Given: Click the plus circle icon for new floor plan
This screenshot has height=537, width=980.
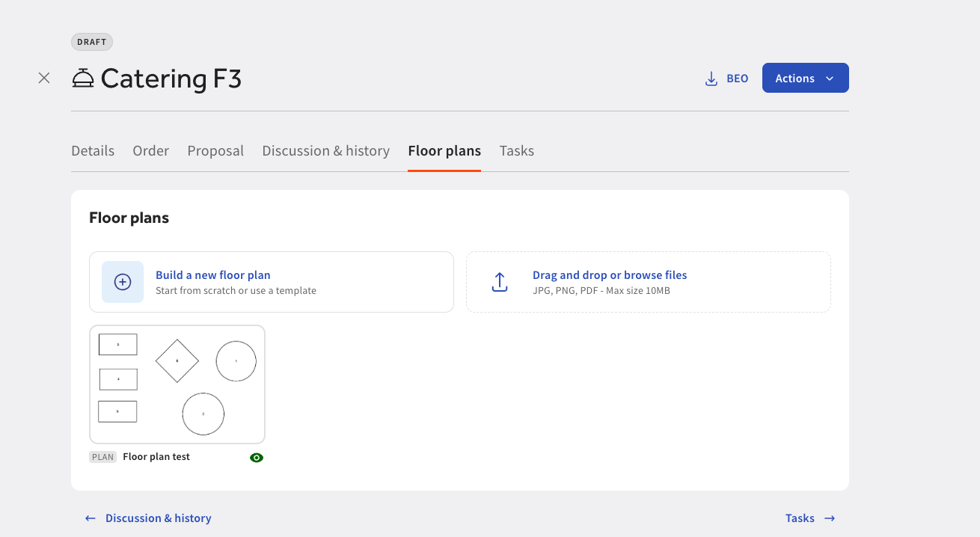Looking at the screenshot, I should click(123, 282).
